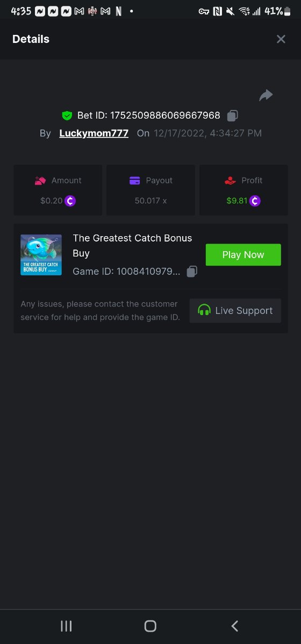Click the Payout card icon
This screenshot has width=301, height=644.
(x=135, y=180)
